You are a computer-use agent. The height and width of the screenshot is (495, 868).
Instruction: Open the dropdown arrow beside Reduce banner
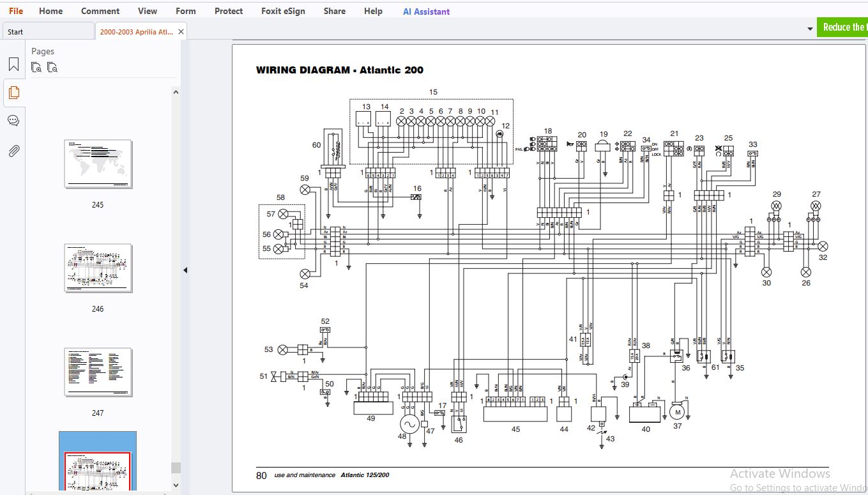810,29
